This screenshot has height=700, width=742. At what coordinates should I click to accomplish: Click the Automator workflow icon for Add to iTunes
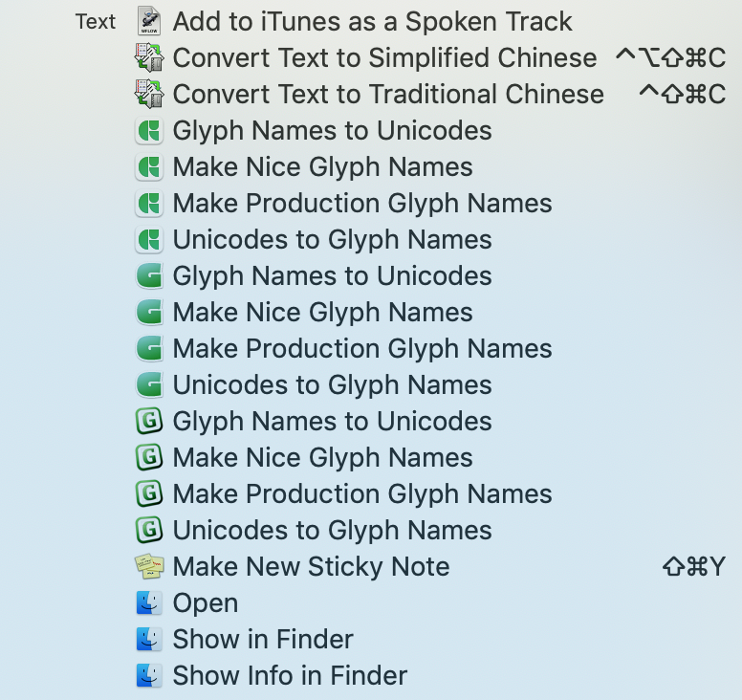coord(149,21)
